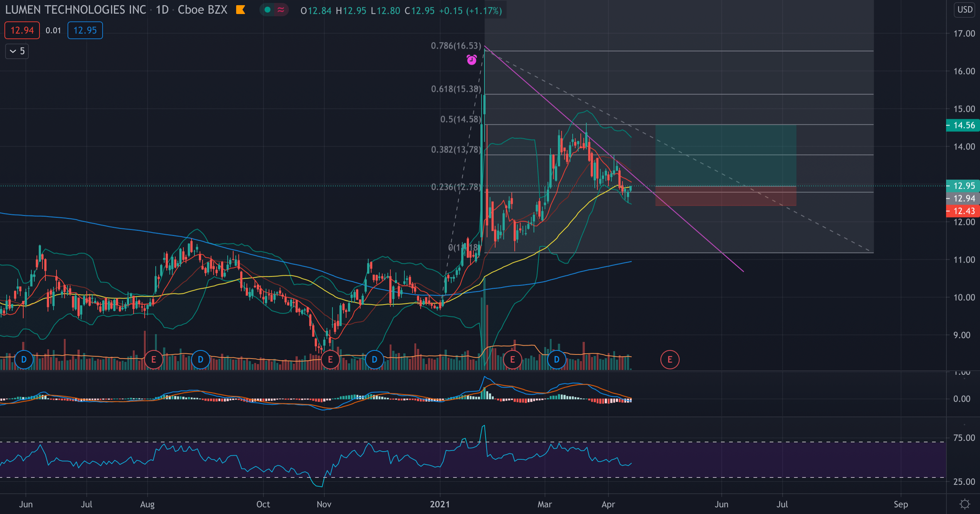Click the Oct label on time axis
The height and width of the screenshot is (514, 980).
(x=263, y=504)
